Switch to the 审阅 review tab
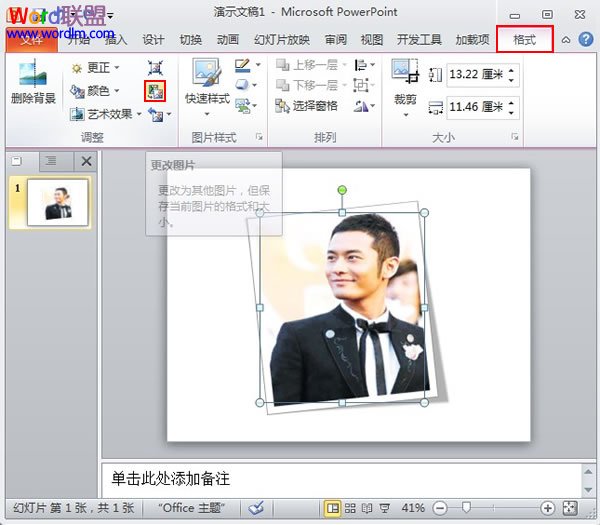The width and height of the screenshot is (600, 525). click(x=336, y=39)
